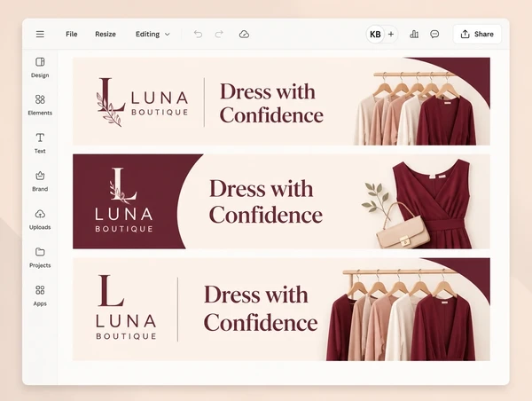Open the Projects panel
Image resolution: width=532 pixels, height=401 pixels.
[40, 257]
